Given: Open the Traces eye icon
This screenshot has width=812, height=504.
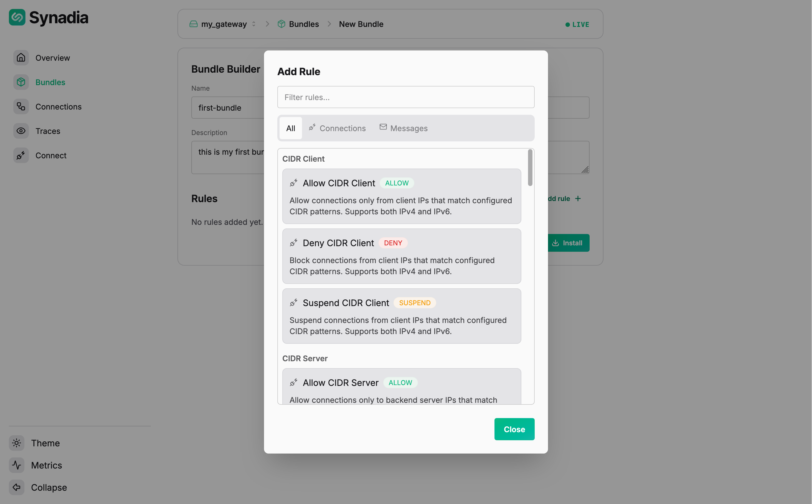Looking at the screenshot, I should (21, 131).
